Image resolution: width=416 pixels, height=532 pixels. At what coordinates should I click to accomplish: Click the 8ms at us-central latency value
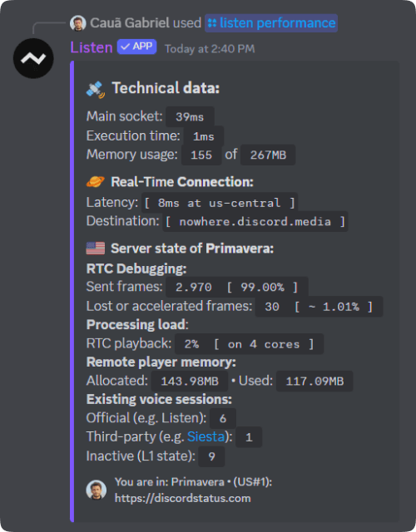point(220,203)
